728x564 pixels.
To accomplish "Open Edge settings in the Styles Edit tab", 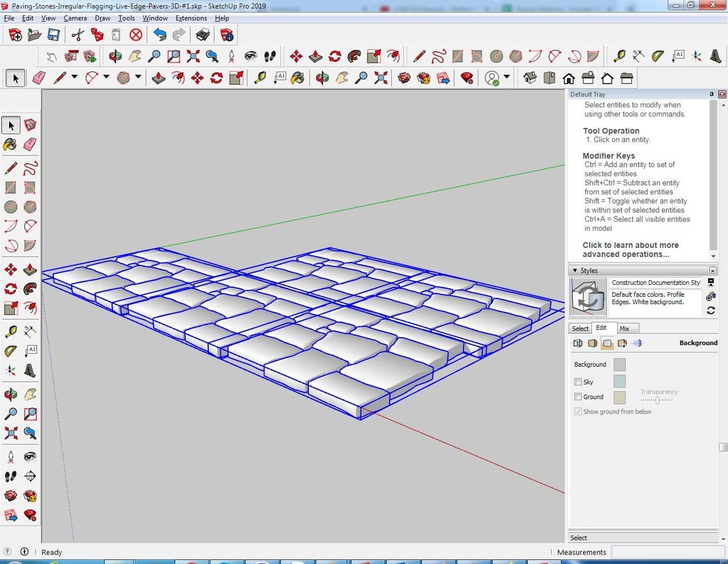I will (578, 343).
